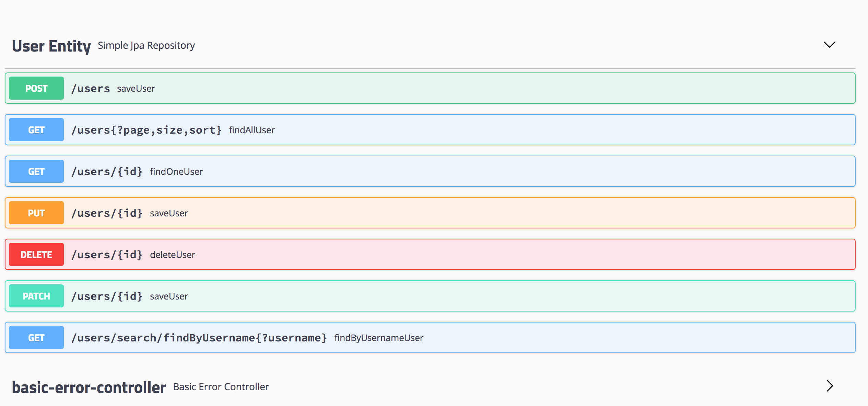Select the User Entity heading

click(51, 46)
